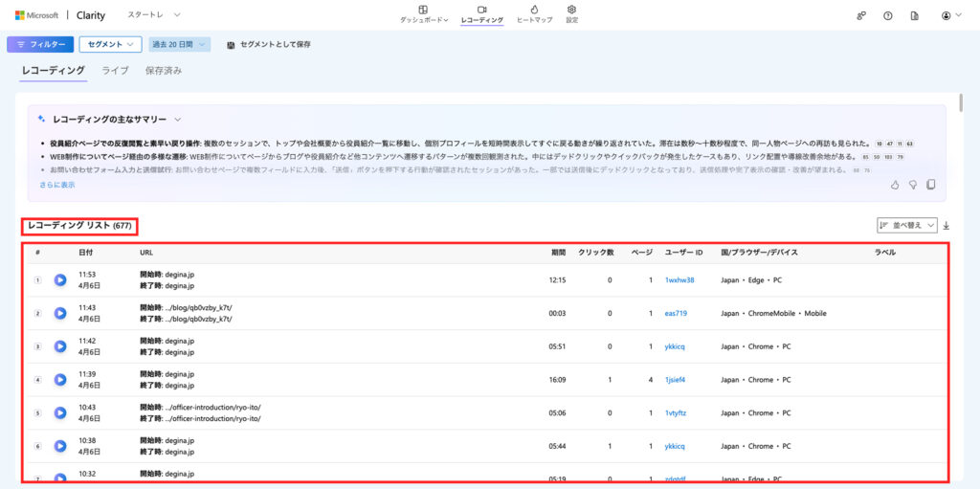Click the thumbs down icon on summary
The image size is (980, 489).
913,185
